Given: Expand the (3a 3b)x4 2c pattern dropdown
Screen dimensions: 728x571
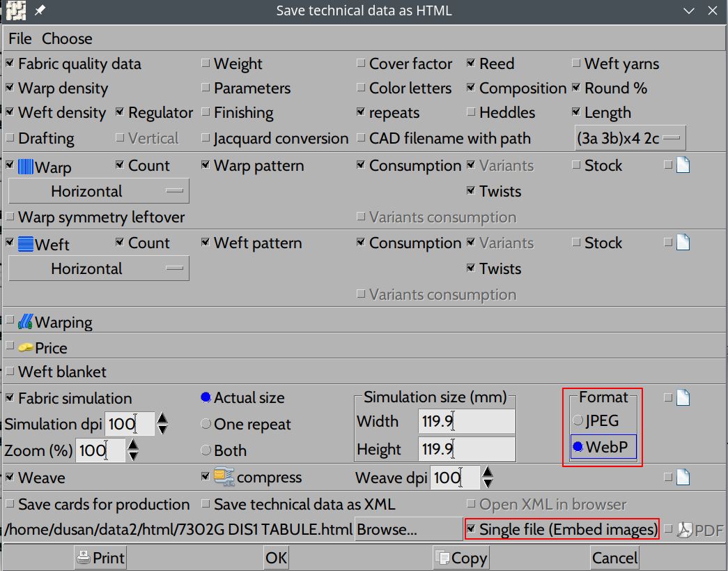Looking at the screenshot, I should click(x=629, y=138).
